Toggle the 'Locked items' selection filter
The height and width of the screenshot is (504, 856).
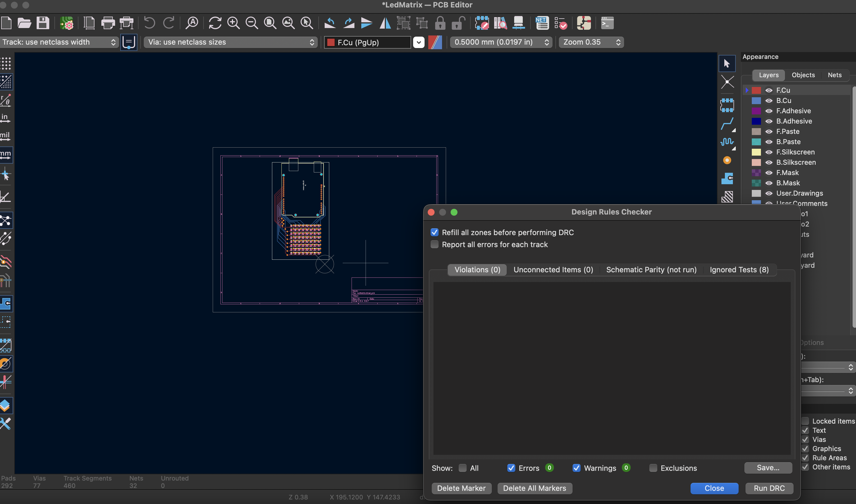click(805, 421)
